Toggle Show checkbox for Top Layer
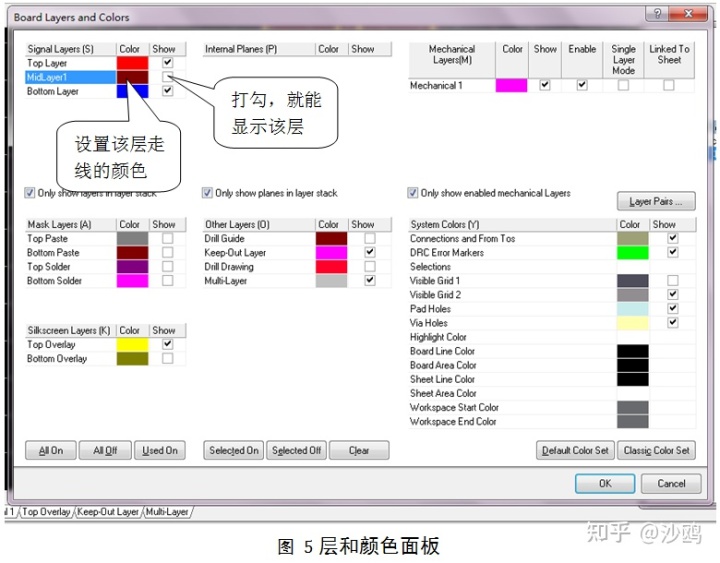Screen dimensions: 720x563 pyautogui.click(x=167, y=63)
